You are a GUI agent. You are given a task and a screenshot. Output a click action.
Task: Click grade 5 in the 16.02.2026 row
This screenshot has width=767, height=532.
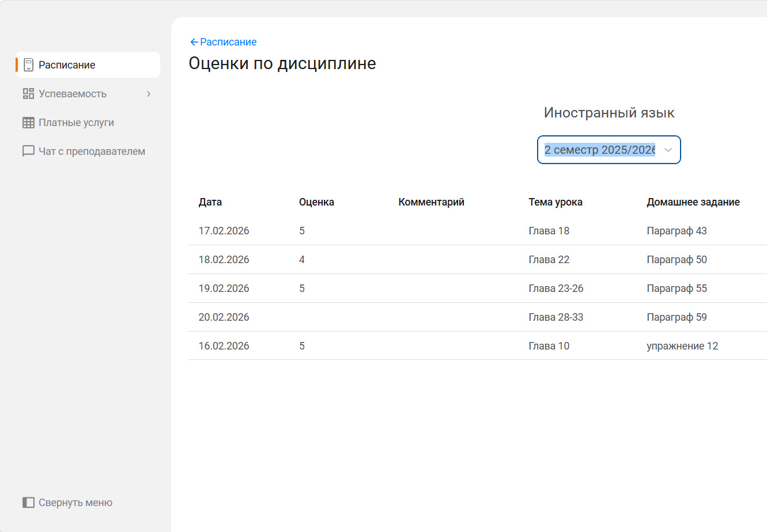tap(302, 346)
